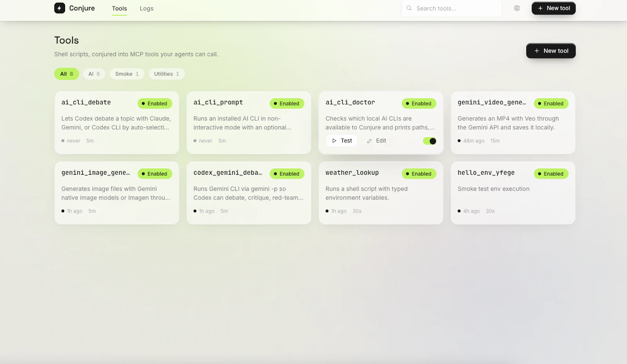This screenshot has height=364, width=627.
Task: Click '48m ago' on gemini_video card
Action: click(x=474, y=141)
